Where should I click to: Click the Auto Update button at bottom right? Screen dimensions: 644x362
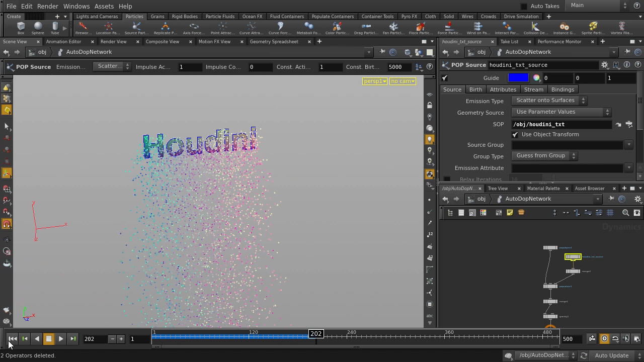pyautogui.click(x=611, y=355)
